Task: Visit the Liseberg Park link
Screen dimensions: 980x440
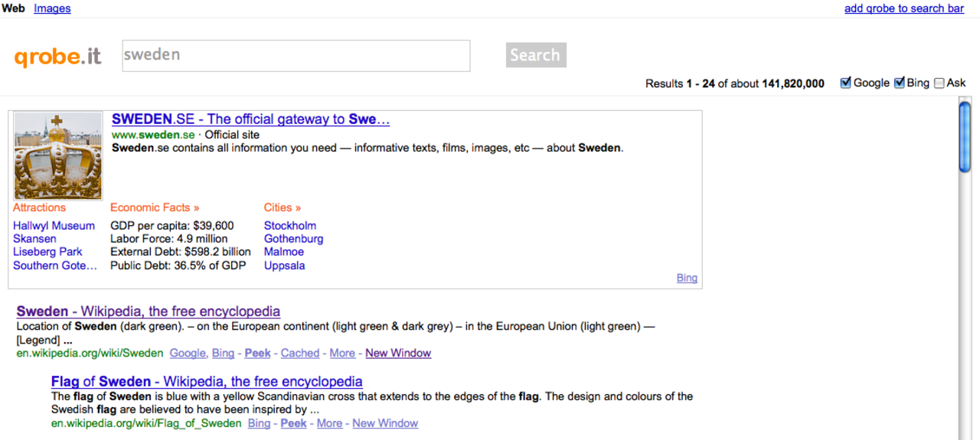Action: 47,252
